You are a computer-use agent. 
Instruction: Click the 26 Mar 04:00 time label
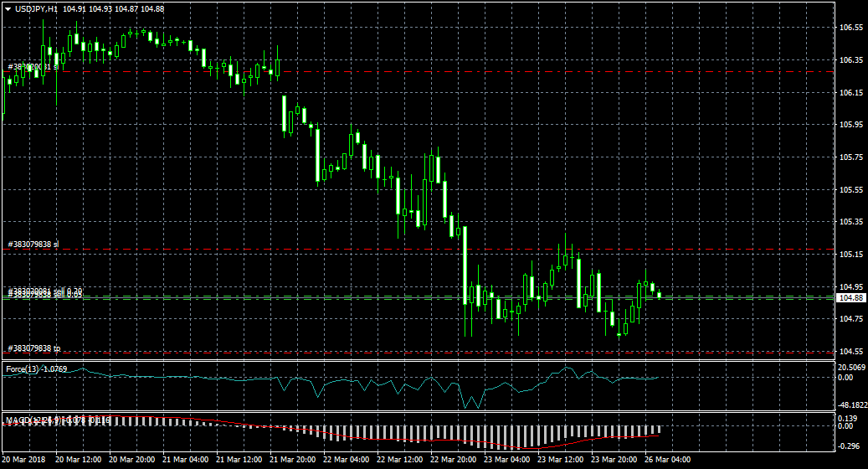668,460
